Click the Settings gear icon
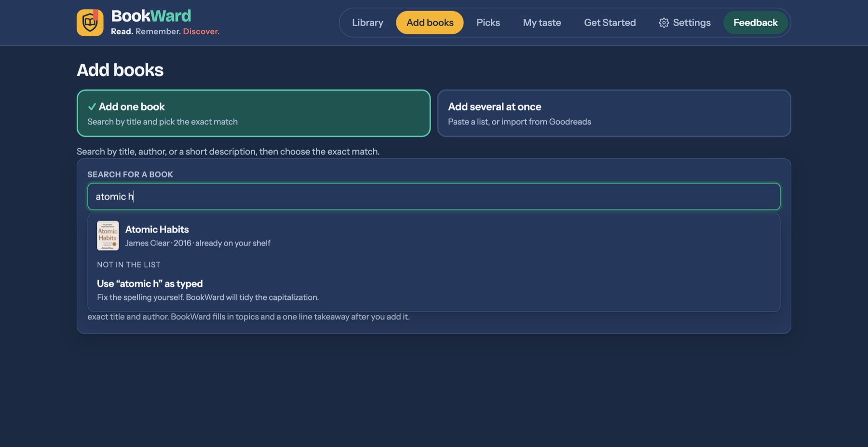 pos(664,23)
